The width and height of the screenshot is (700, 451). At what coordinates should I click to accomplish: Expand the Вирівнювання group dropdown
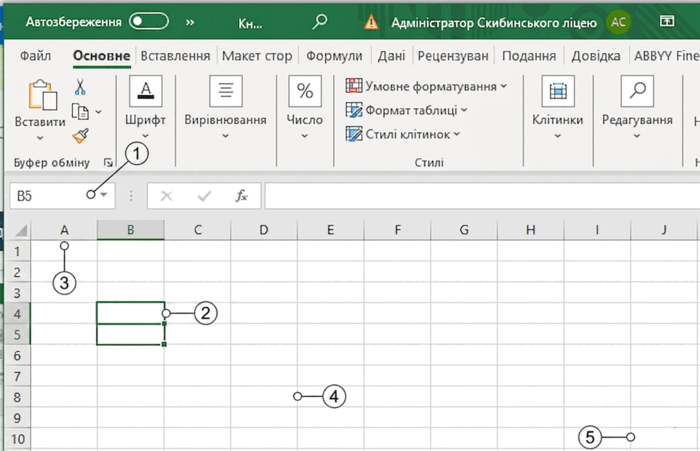click(x=225, y=136)
